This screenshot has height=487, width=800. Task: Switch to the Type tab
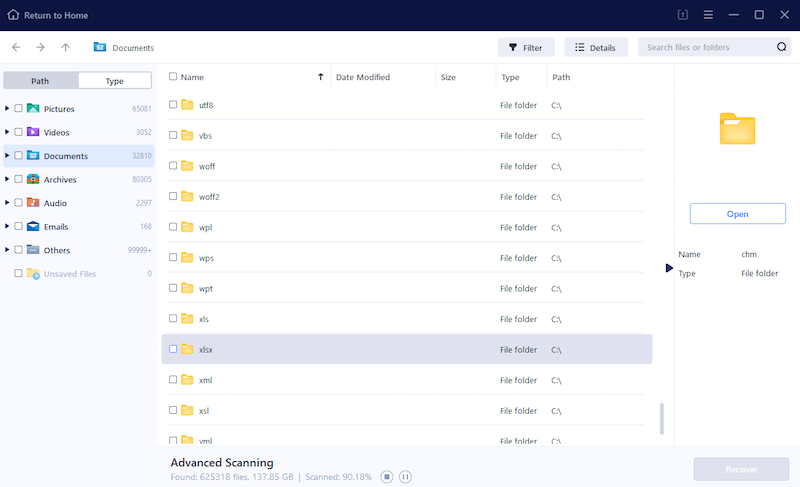click(115, 81)
